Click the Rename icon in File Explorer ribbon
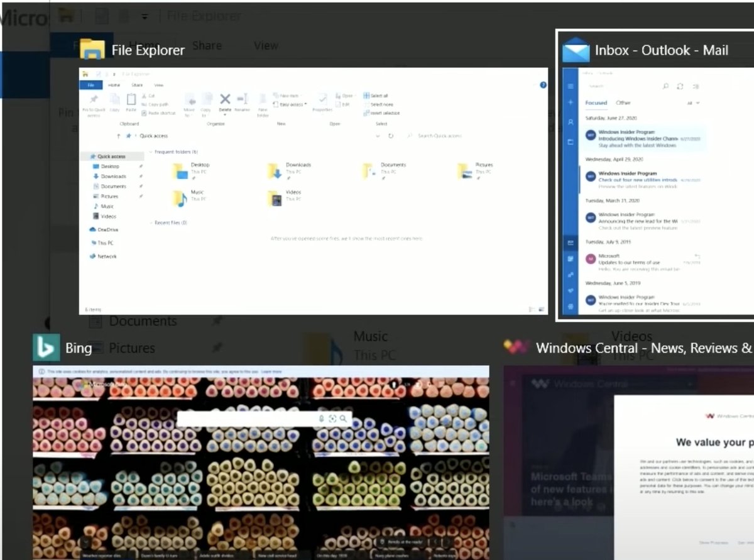Viewport: 754px width, 560px height. [x=243, y=99]
